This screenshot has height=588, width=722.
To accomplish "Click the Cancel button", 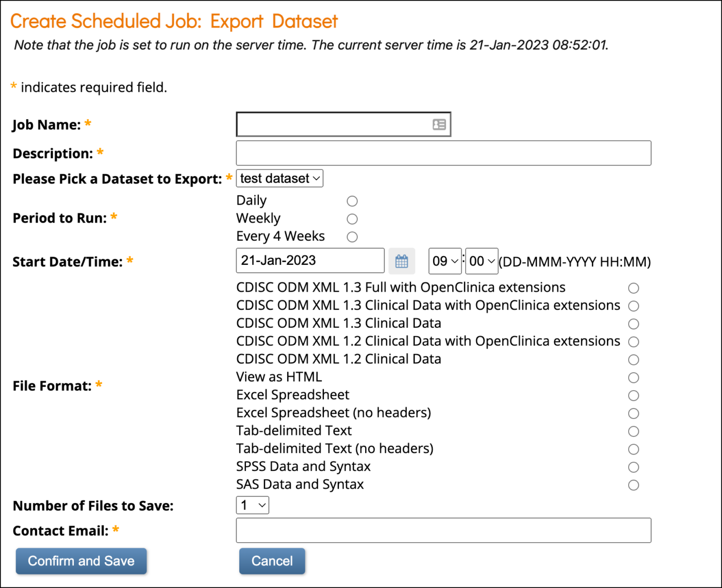I will tap(272, 561).
